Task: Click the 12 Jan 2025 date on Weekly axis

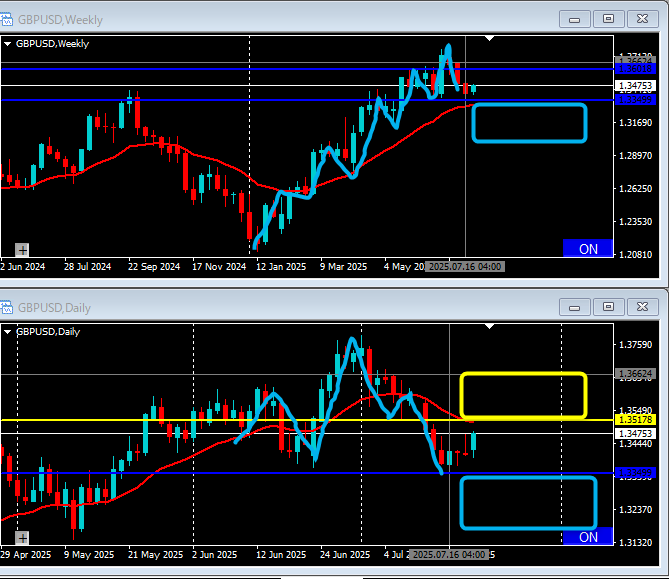Action: (281, 267)
